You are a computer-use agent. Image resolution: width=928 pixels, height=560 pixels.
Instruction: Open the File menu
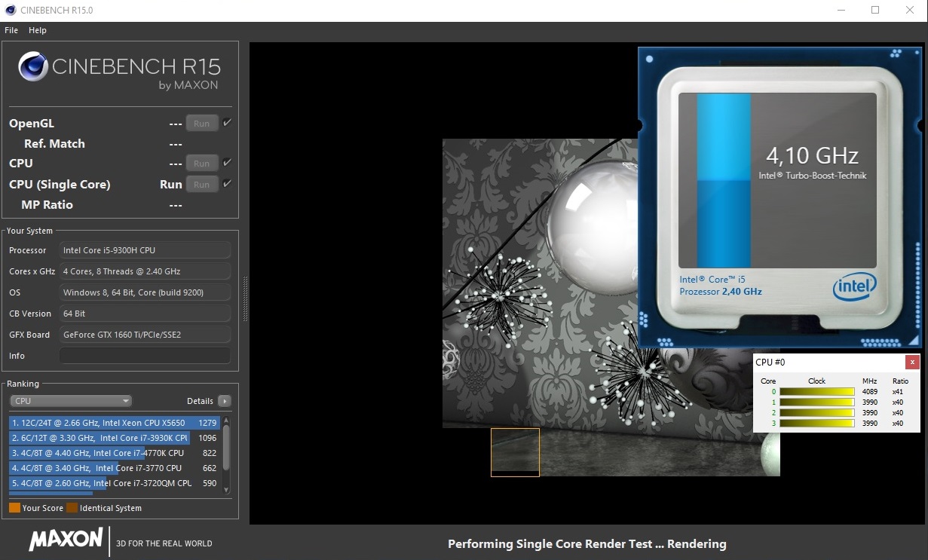click(11, 30)
